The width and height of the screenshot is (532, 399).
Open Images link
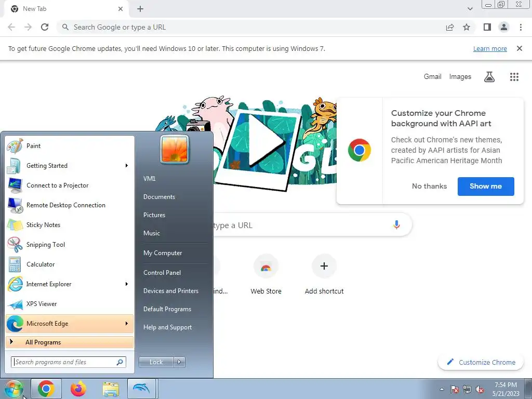460,77
